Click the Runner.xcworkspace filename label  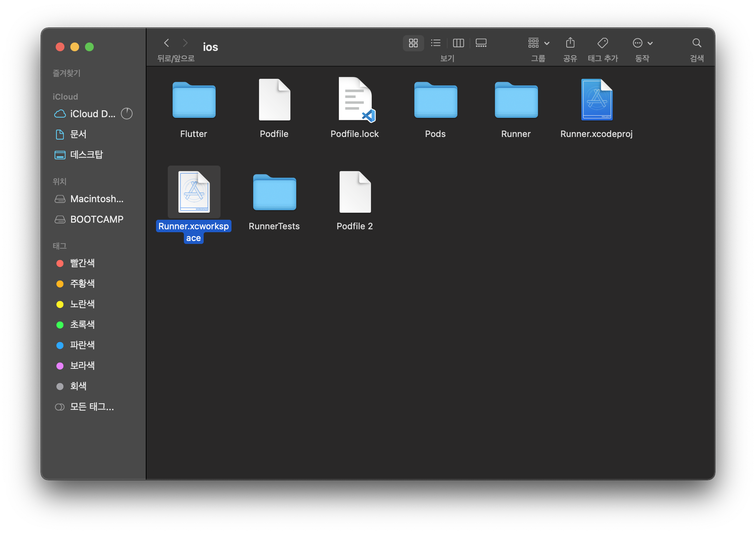(194, 232)
